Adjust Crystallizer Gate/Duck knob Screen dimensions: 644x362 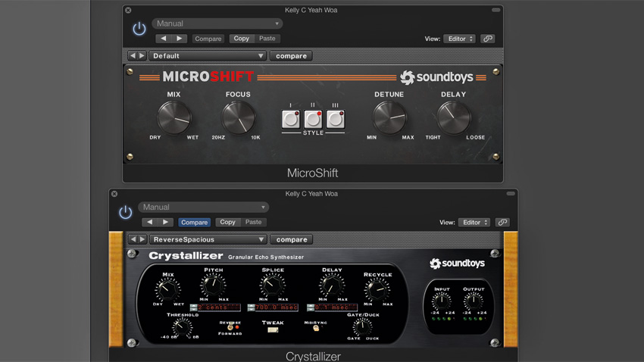tap(363, 327)
